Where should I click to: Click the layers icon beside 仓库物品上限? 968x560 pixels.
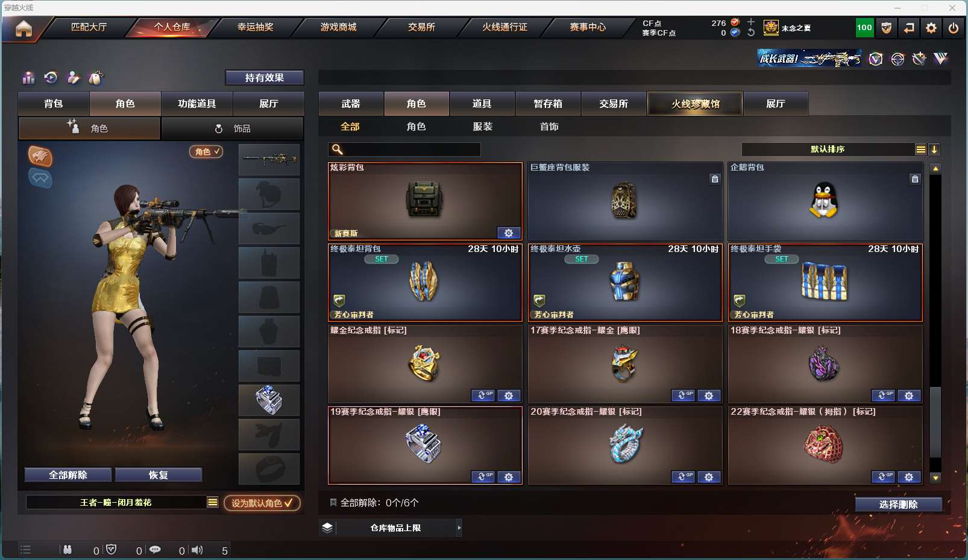[327, 528]
